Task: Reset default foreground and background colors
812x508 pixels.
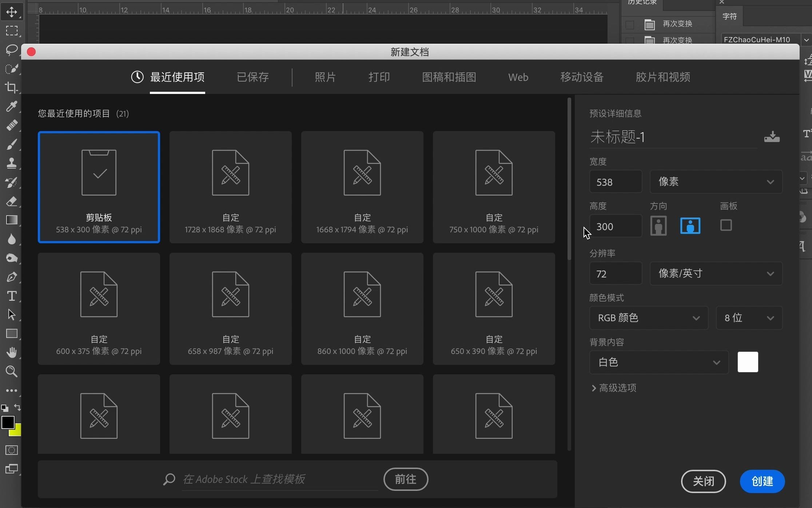Action: coord(4,408)
